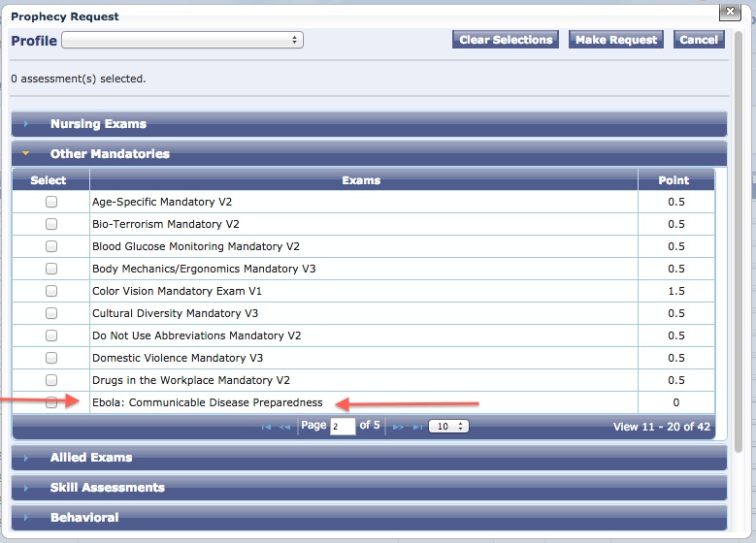Jump to last page of exams
Screen dimensions: 756x543
click(x=417, y=427)
